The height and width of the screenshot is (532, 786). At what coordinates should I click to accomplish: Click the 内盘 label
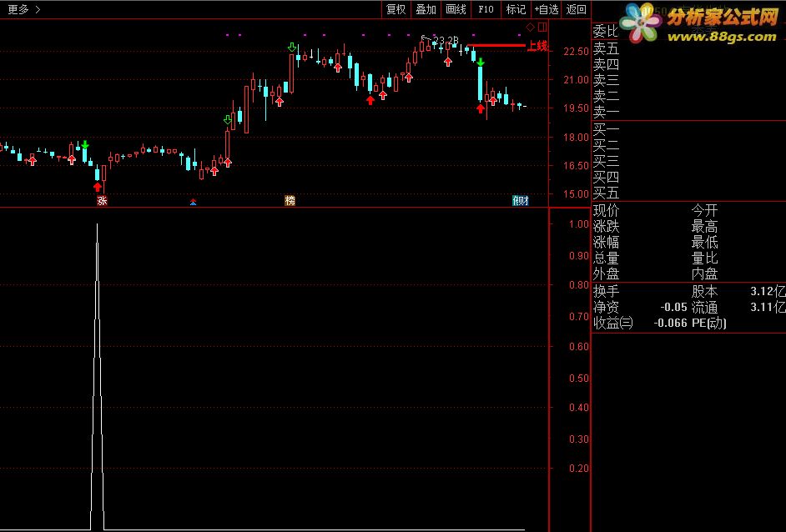[704, 274]
